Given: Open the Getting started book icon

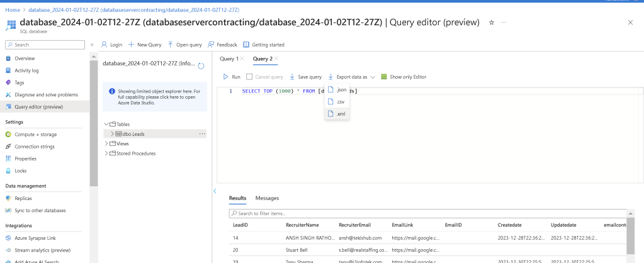Looking at the screenshot, I should 246,45.
